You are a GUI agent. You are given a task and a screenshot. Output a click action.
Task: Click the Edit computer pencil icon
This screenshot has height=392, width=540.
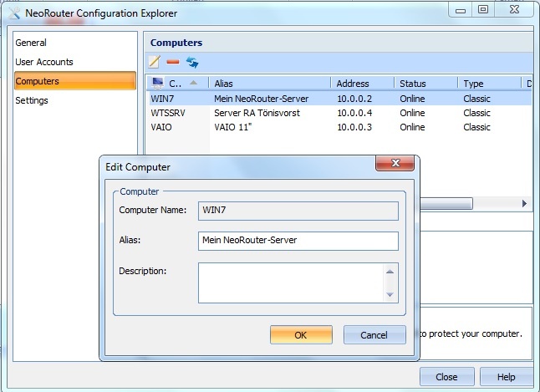click(x=154, y=62)
